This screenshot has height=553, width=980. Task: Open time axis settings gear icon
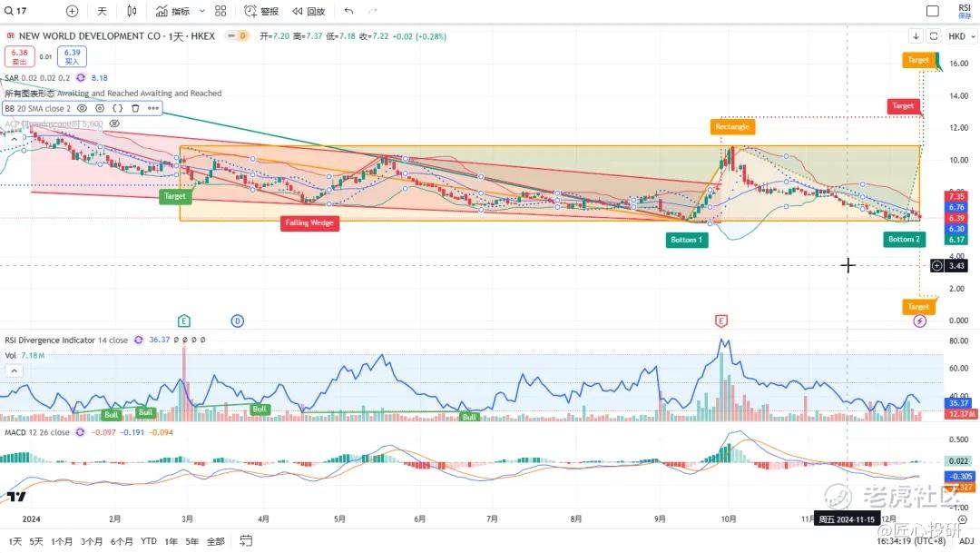pyautogui.click(x=962, y=519)
